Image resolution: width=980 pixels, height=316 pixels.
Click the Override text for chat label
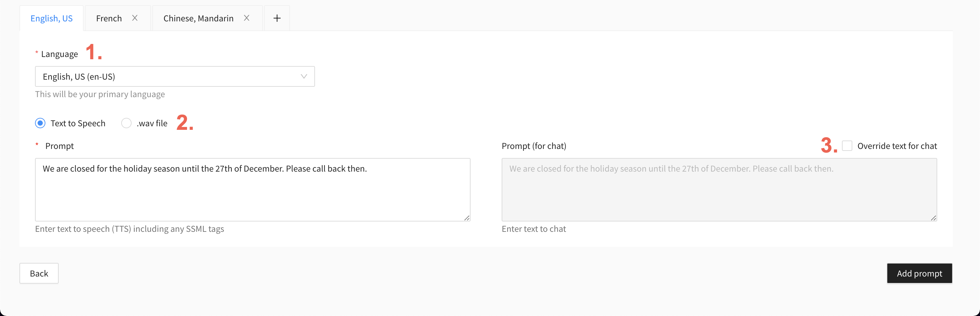tap(897, 146)
